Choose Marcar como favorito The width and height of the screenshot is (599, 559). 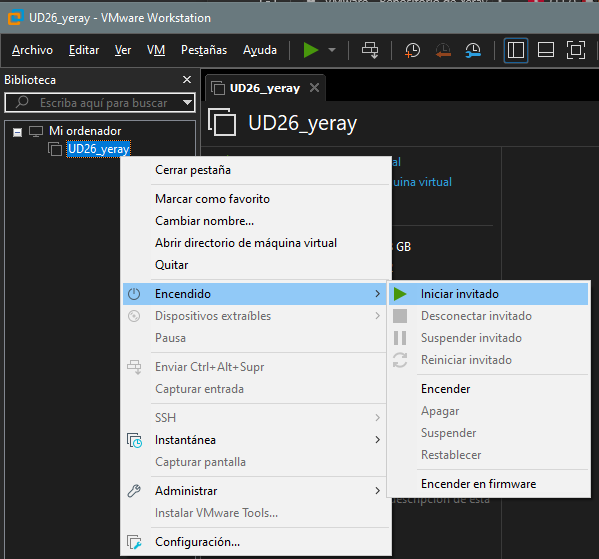point(212,199)
